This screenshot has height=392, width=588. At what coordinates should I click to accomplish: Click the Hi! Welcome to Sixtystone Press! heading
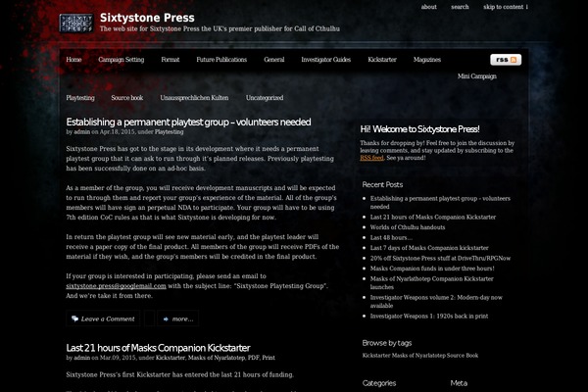coord(419,129)
